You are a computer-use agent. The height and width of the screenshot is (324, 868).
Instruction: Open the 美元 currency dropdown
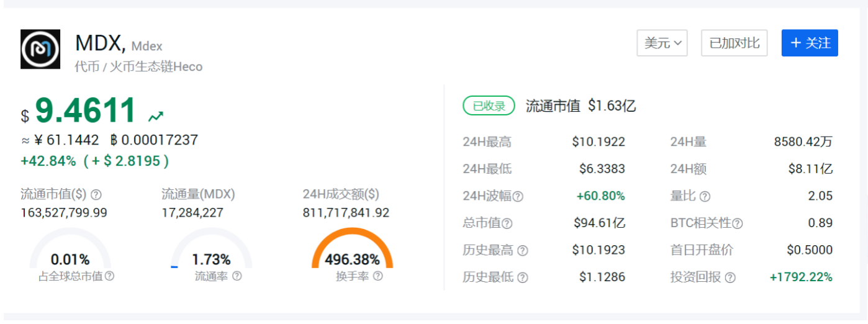pos(662,43)
